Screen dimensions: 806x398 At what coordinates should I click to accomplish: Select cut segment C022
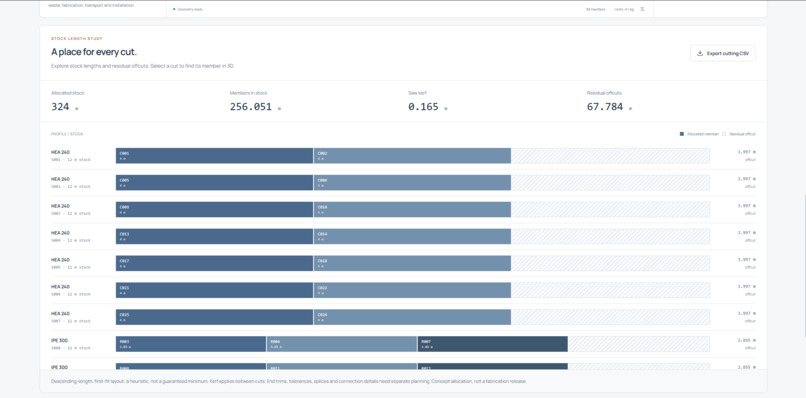pyautogui.click(x=412, y=290)
